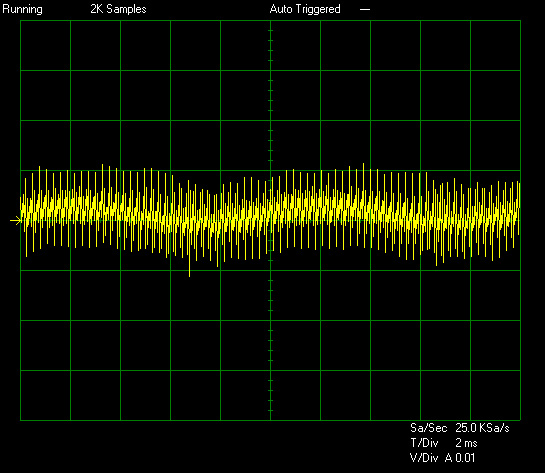Image resolution: width=545 pixels, height=473 pixels.
Task: Click the V/Div label
Action: click(424, 458)
